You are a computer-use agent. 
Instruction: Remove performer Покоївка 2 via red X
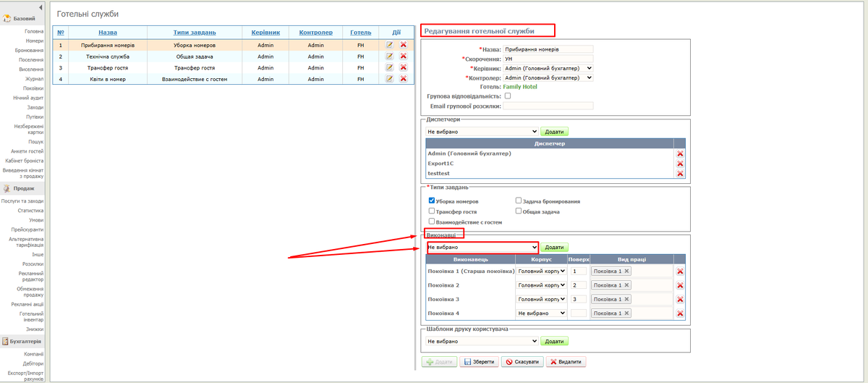[680, 285]
